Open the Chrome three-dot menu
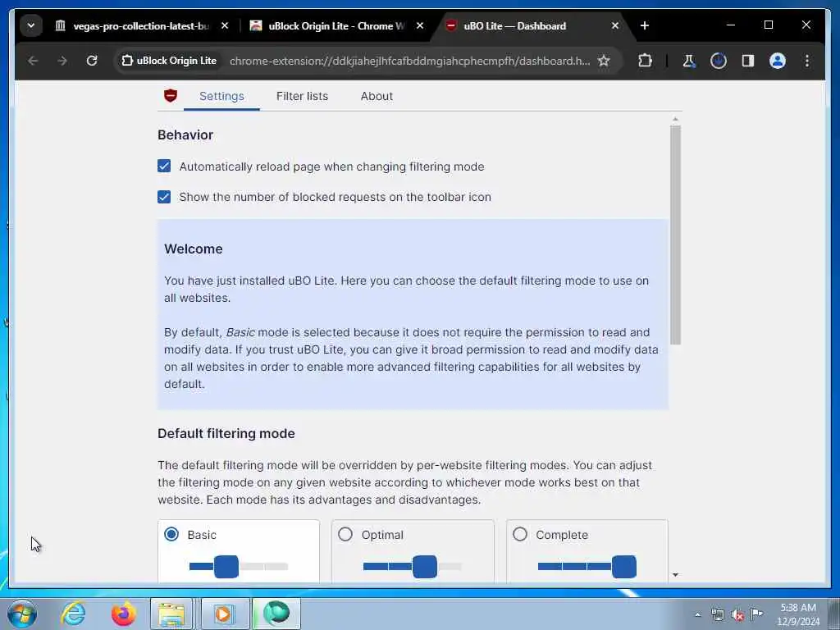 point(807,61)
